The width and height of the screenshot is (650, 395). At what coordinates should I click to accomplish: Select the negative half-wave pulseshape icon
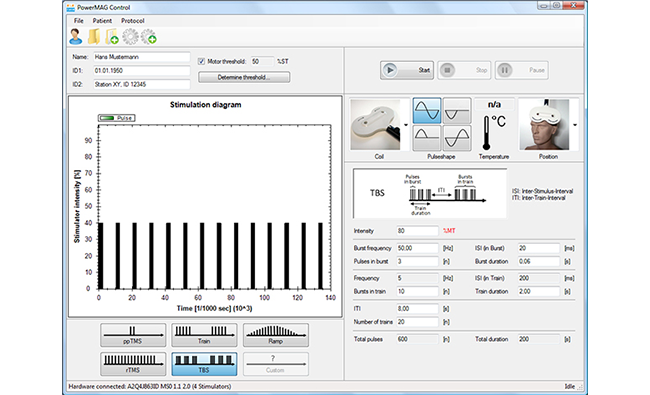(x=457, y=111)
